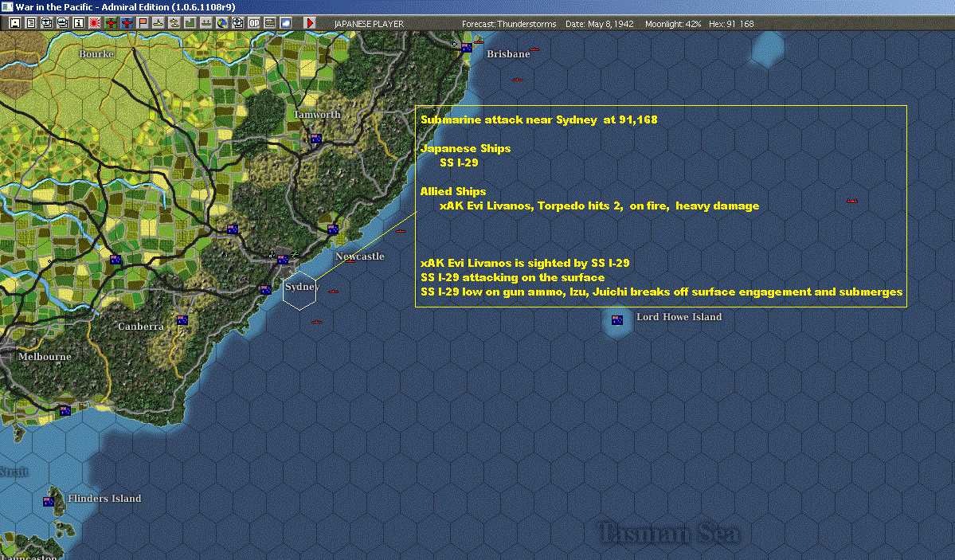Click the floppy disk save icon in toolbar

point(15,23)
